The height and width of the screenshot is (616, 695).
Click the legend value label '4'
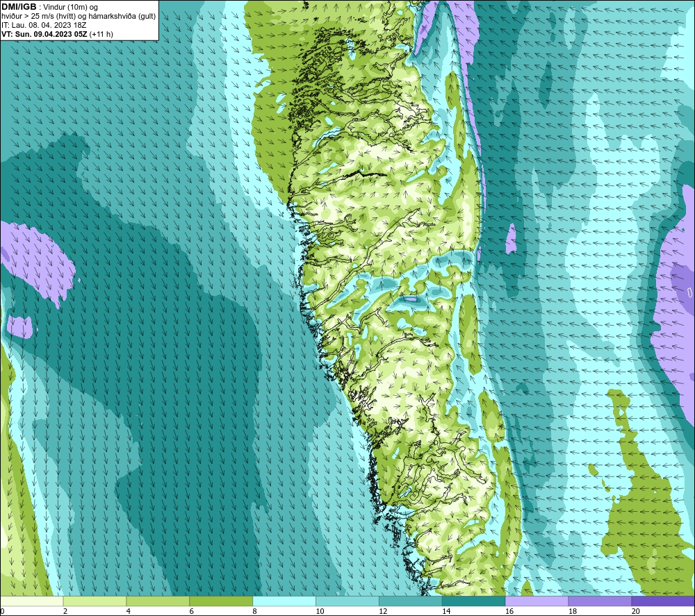tap(128, 611)
